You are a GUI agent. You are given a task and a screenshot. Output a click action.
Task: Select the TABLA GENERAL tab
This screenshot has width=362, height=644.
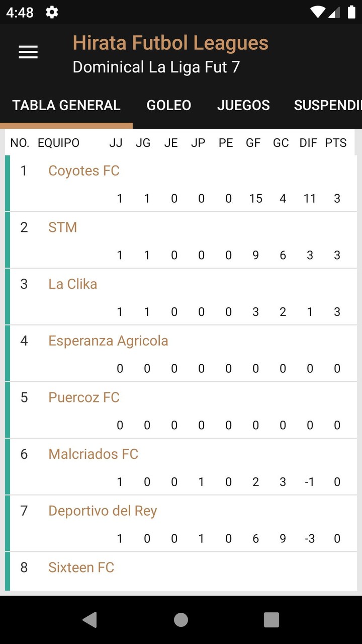coord(66,105)
